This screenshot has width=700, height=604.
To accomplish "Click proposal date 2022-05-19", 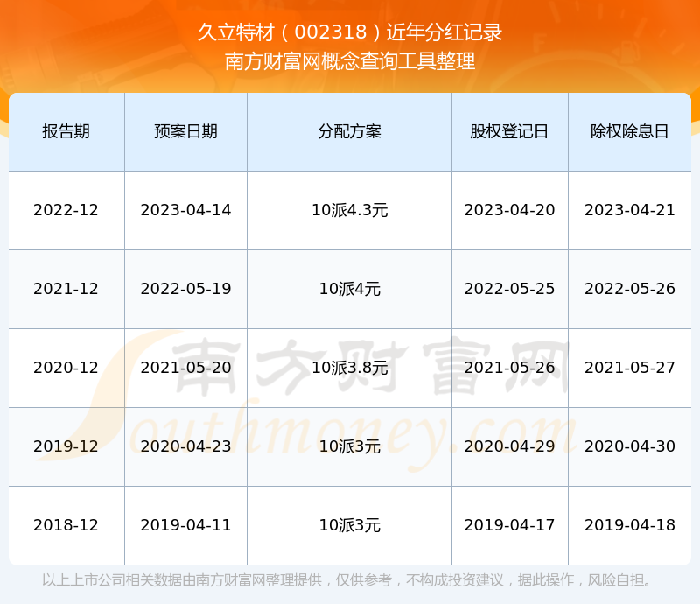I will click(x=185, y=289).
